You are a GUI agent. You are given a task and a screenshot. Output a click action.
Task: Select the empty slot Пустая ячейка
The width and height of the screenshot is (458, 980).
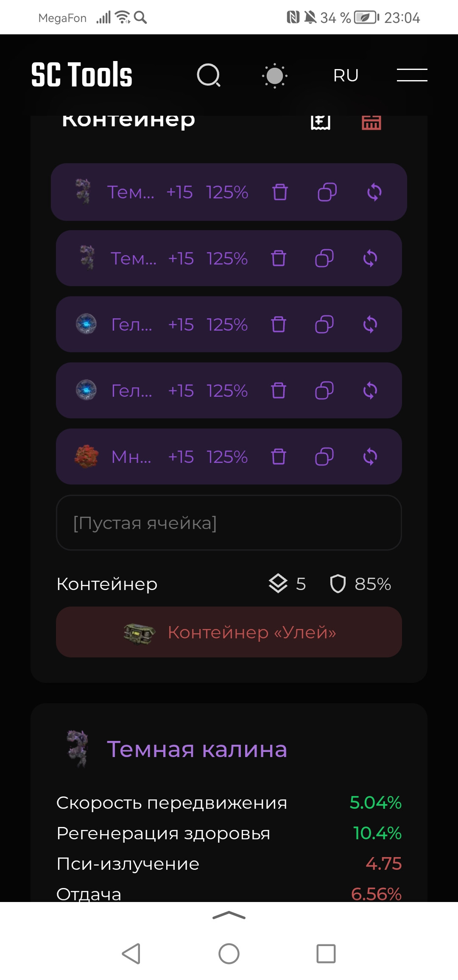tap(229, 523)
